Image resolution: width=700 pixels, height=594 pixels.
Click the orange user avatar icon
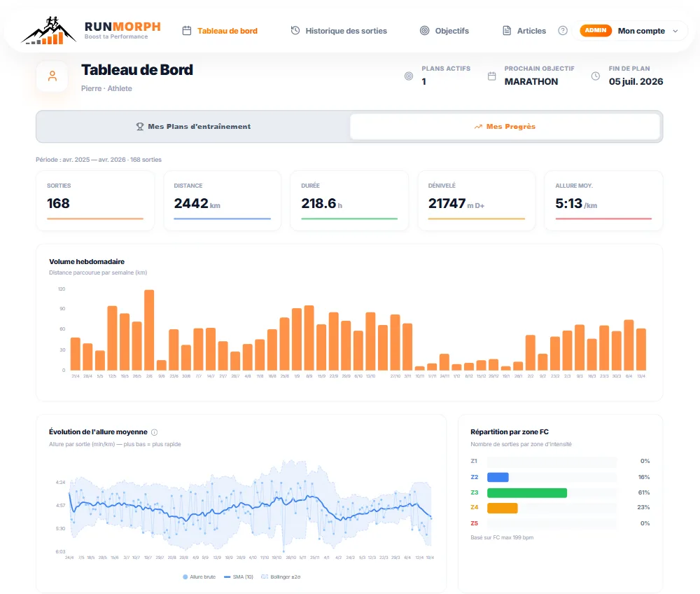pos(52,76)
